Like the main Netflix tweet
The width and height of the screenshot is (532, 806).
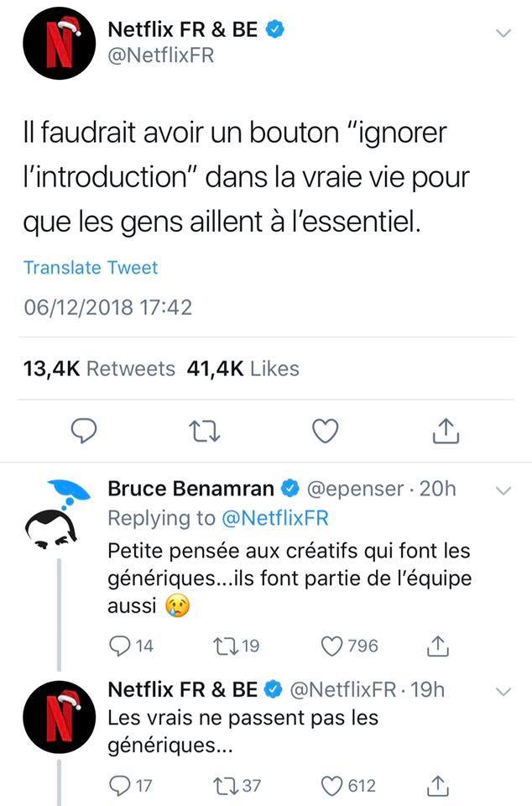(x=325, y=430)
